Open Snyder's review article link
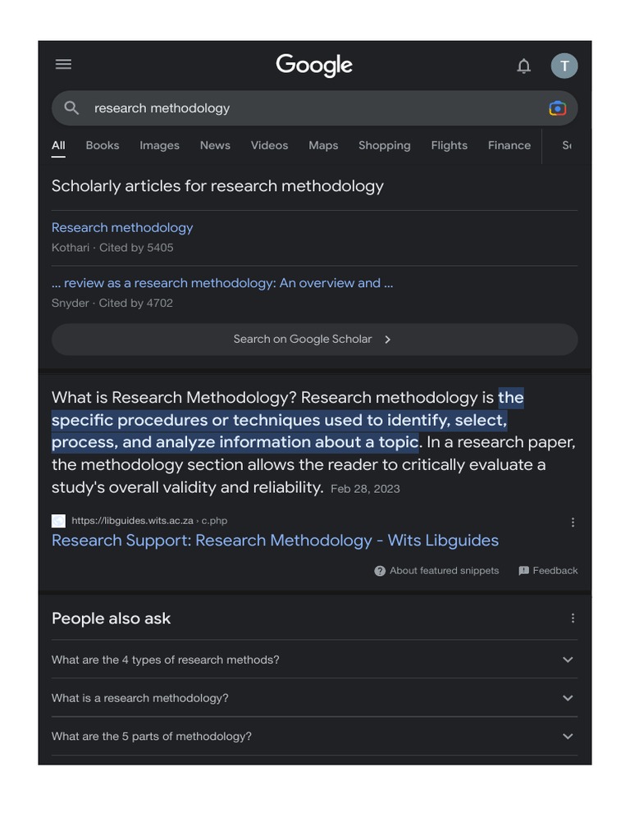The image size is (630, 840). coord(222,283)
